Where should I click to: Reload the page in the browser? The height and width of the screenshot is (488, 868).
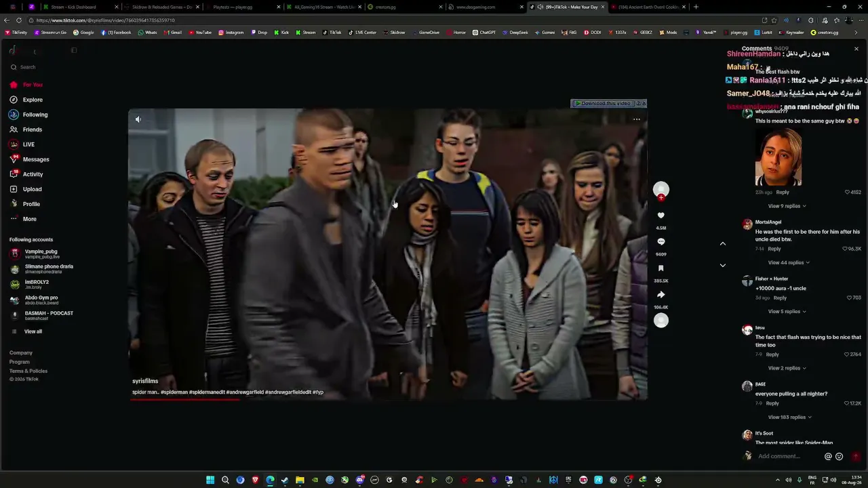click(x=18, y=20)
